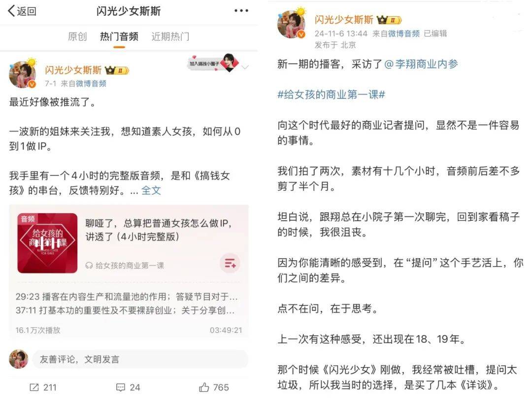Open the three-dot more options menu
The height and width of the screenshot is (399, 532).
241,11
